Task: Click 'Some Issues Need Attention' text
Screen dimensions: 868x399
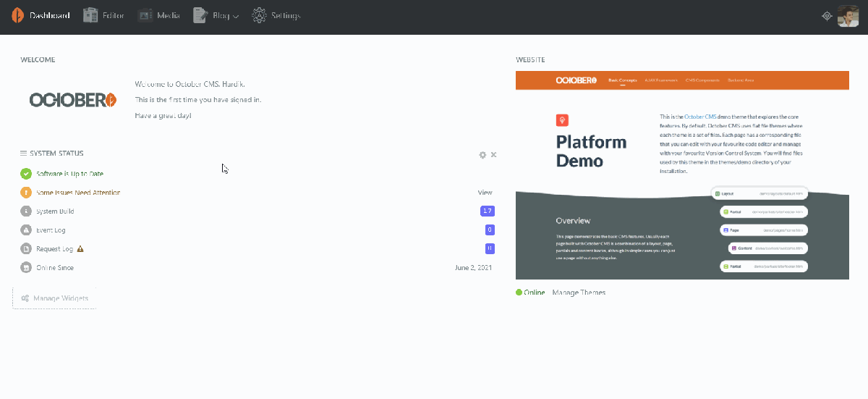Action: [x=78, y=193]
